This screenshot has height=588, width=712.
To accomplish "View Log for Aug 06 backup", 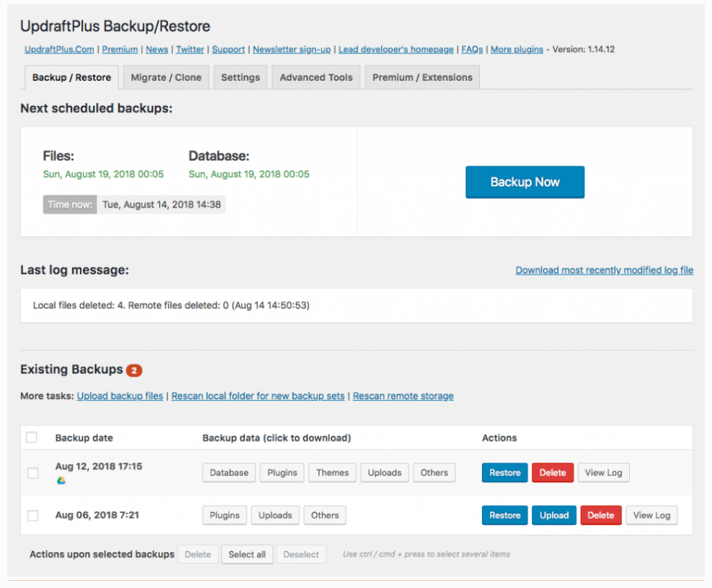I will (x=651, y=515).
